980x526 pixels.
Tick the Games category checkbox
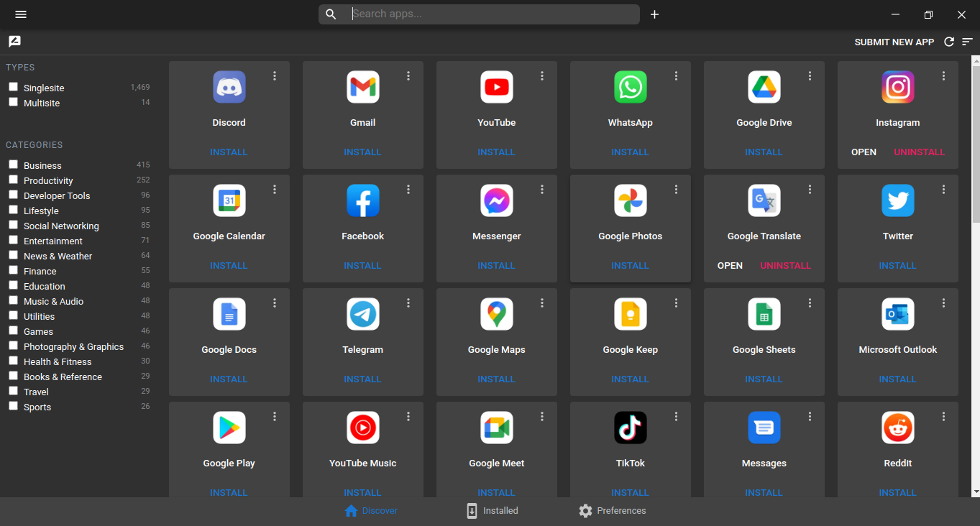pos(13,331)
